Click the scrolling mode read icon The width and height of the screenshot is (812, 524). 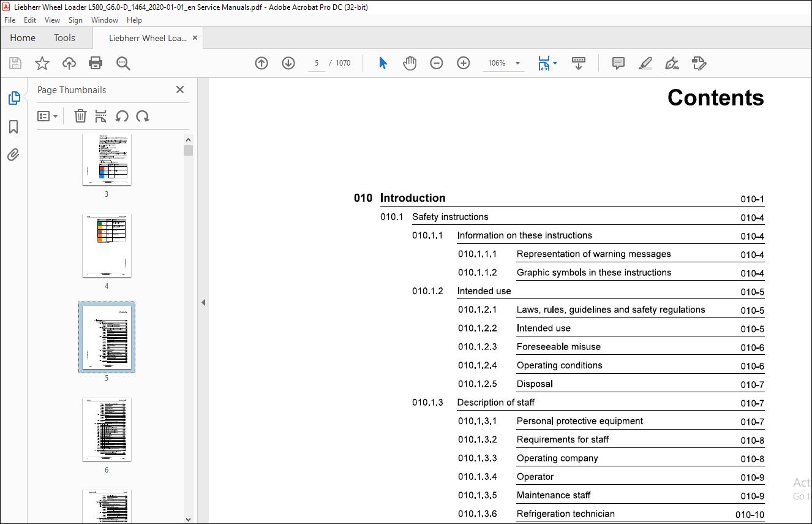(x=579, y=63)
